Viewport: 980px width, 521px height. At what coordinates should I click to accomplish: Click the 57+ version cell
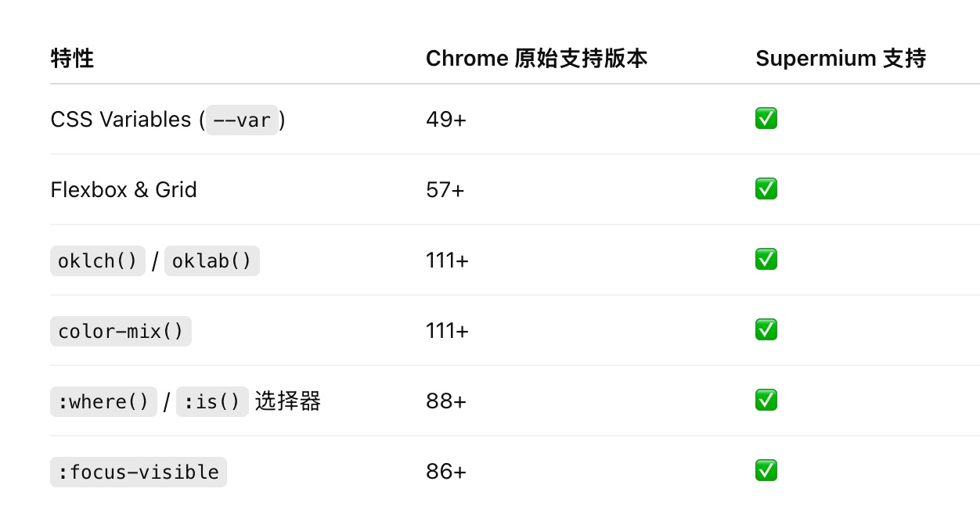point(445,190)
